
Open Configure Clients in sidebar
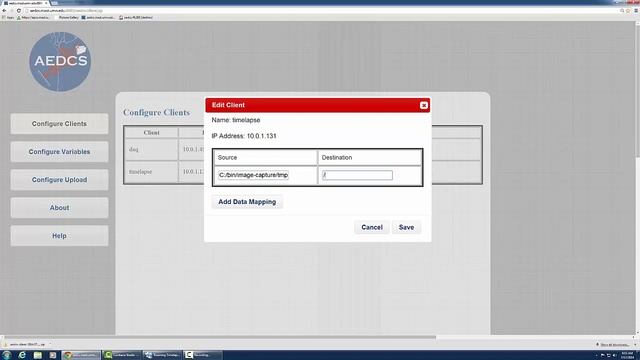click(x=59, y=124)
